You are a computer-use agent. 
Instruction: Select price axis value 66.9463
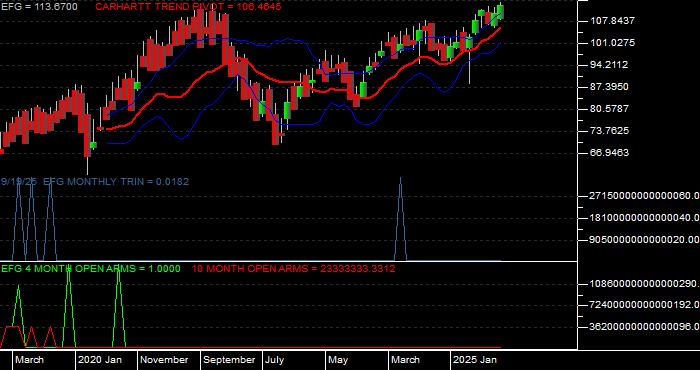pyautogui.click(x=609, y=153)
